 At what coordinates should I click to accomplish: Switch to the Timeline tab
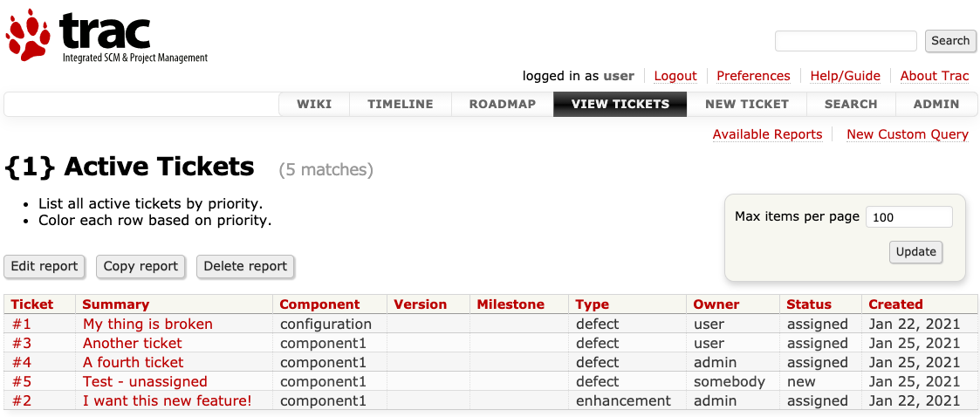point(400,104)
